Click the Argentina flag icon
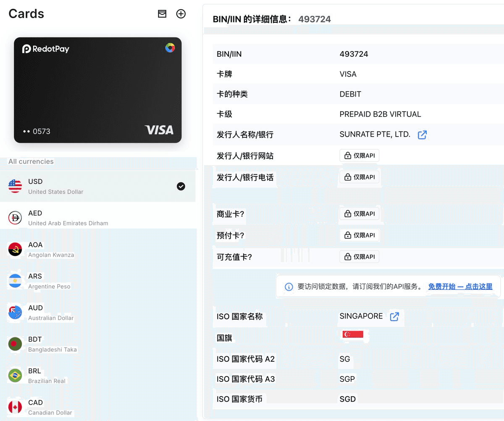Screen dimensions: 504x421 [x=15, y=281]
